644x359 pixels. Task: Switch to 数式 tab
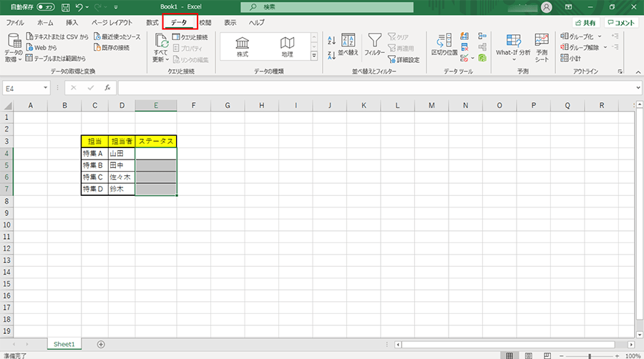pyautogui.click(x=152, y=23)
